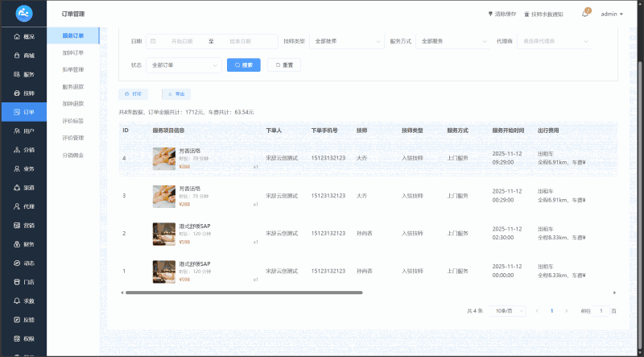Open the 分销 distribution section
Image resolution: width=644 pixels, height=357 pixels.
(x=24, y=150)
